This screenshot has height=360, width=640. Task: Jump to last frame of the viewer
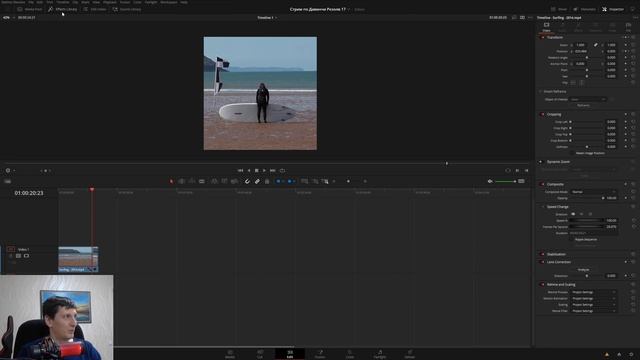(273, 171)
